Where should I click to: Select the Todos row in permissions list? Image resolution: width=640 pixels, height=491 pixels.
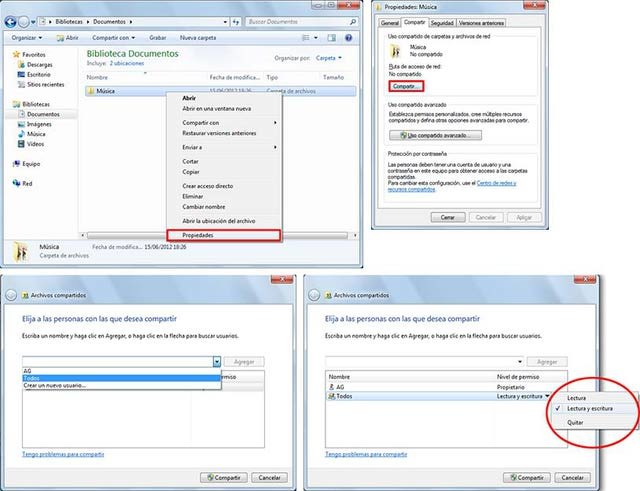click(x=446, y=396)
